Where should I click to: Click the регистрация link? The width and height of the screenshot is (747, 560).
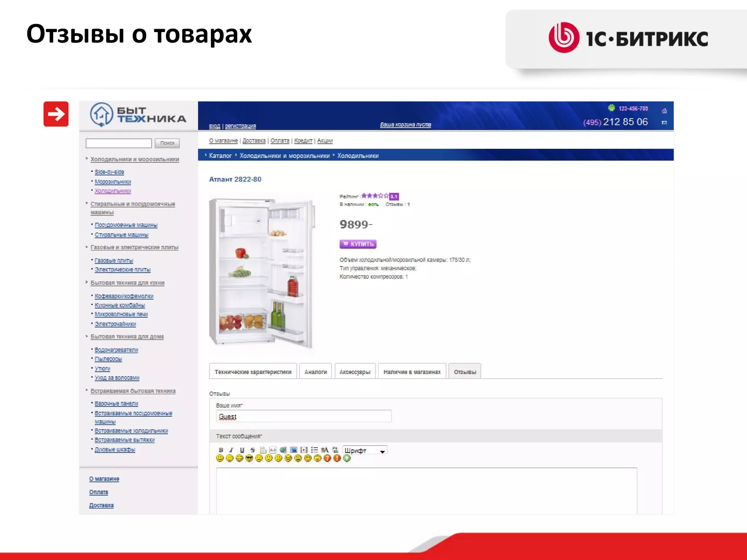point(240,126)
